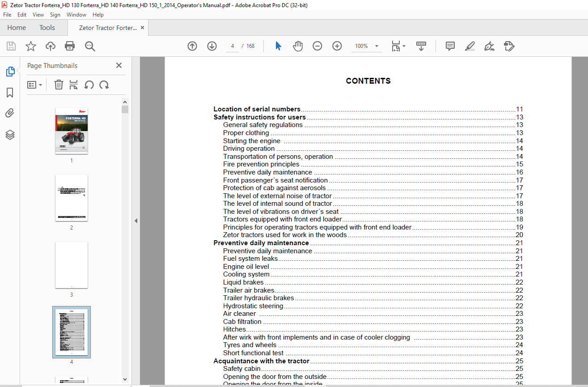
Task: Zoom in with the plus button
Action: click(x=337, y=46)
